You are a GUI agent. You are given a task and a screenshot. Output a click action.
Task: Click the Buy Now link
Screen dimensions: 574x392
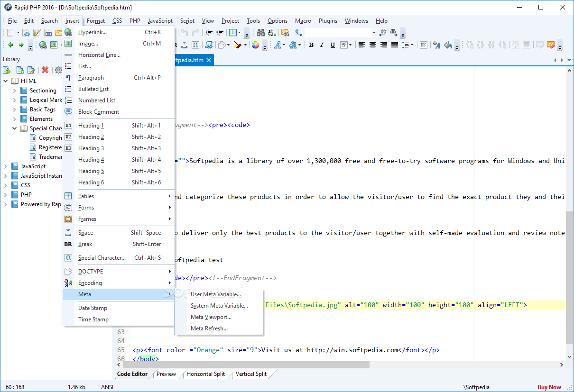(x=549, y=387)
